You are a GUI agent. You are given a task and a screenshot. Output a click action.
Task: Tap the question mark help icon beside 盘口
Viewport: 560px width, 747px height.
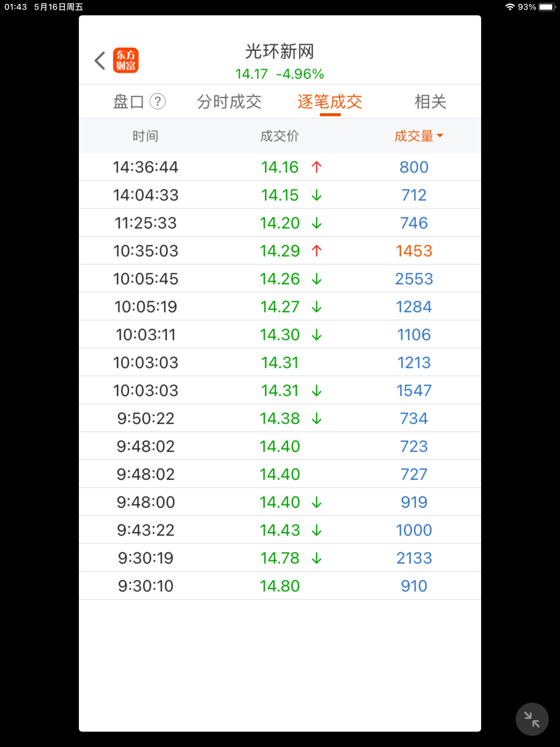point(158,101)
